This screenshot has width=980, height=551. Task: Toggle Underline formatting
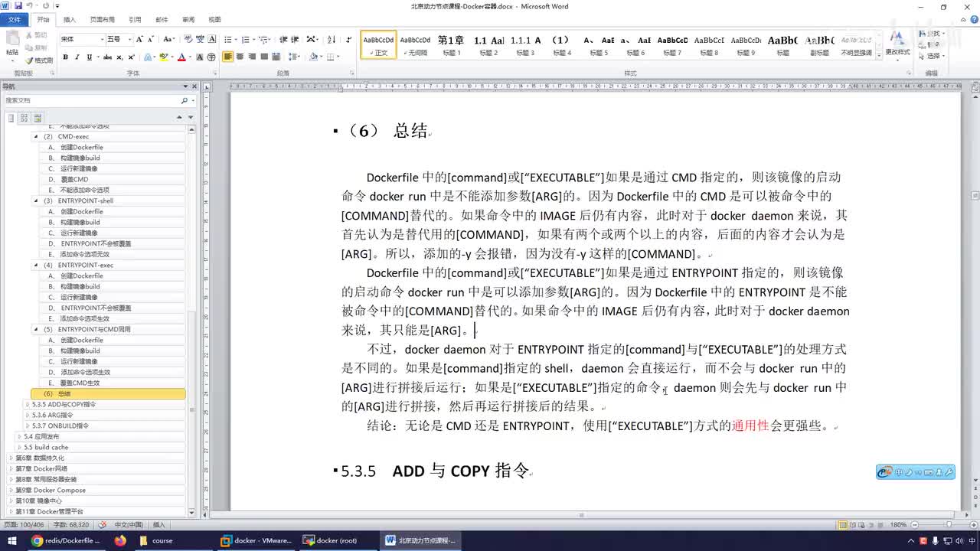(89, 57)
